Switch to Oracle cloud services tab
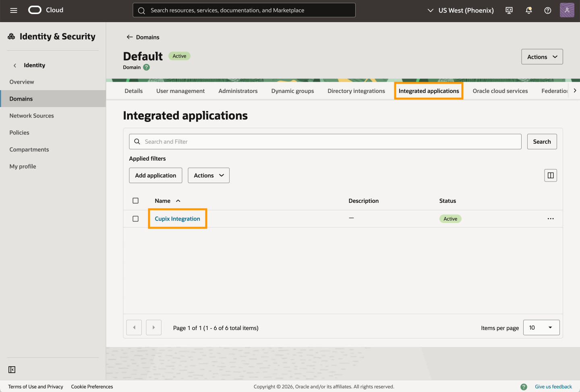 pyautogui.click(x=500, y=91)
